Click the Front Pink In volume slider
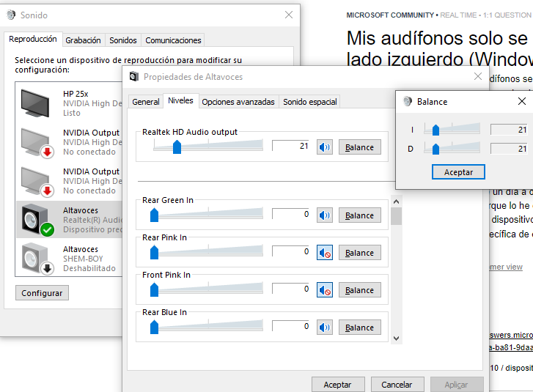 point(208,289)
